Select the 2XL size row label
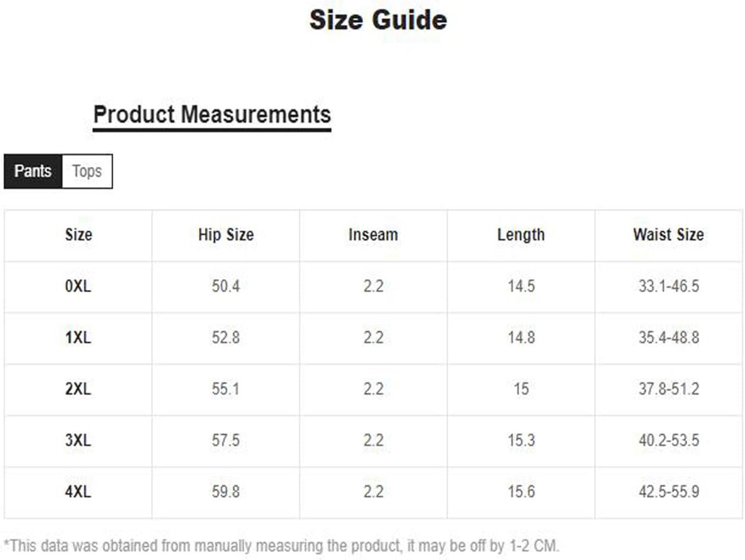The image size is (745, 560). click(x=78, y=389)
